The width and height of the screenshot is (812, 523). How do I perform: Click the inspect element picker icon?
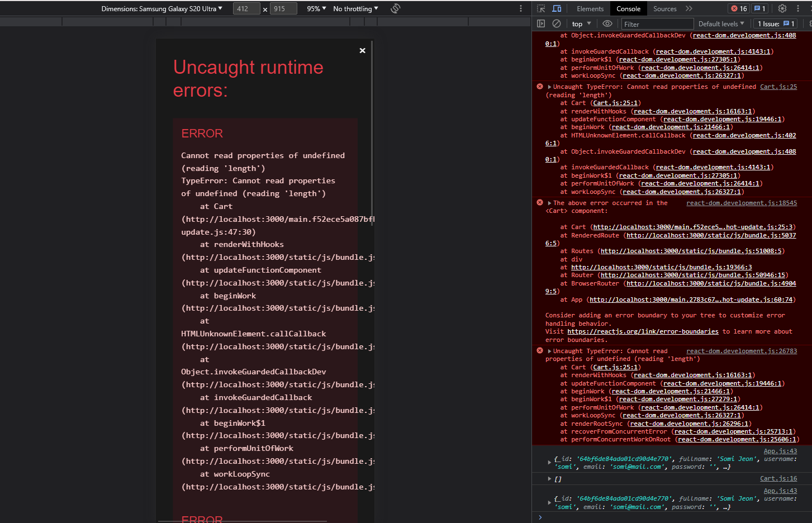tap(541, 8)
